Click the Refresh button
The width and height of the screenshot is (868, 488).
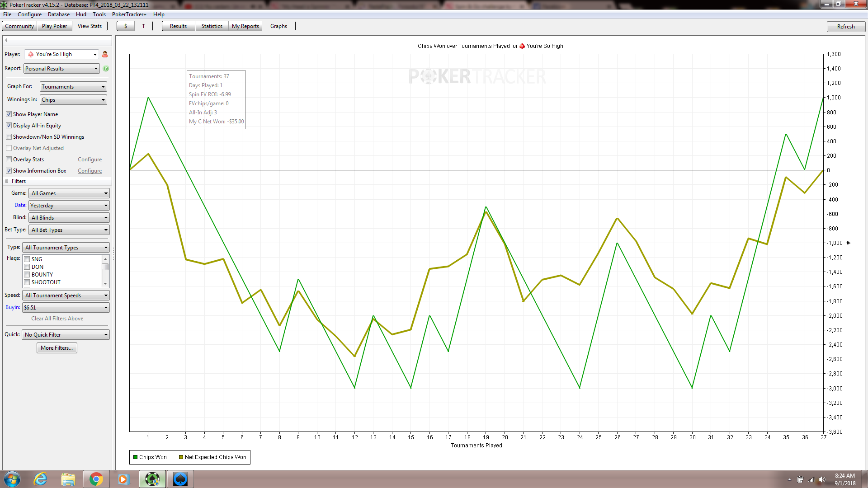click(846, 27)
